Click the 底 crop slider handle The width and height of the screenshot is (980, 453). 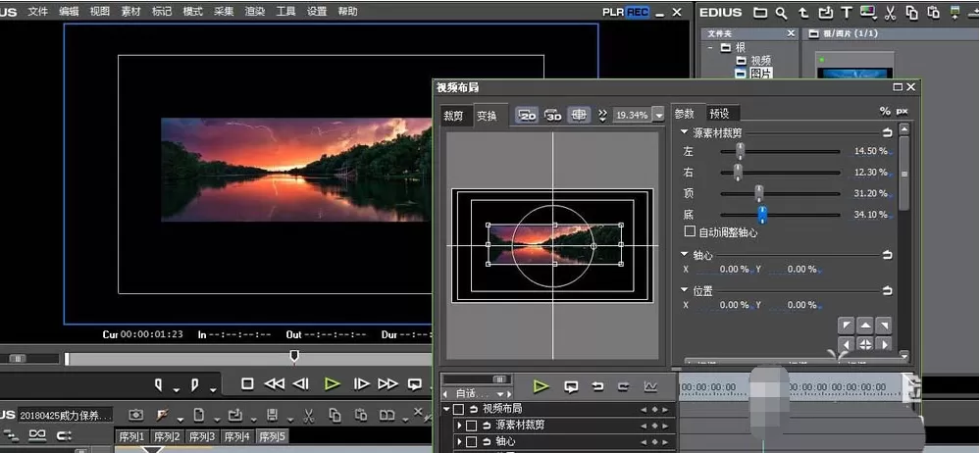coord(762,215)
